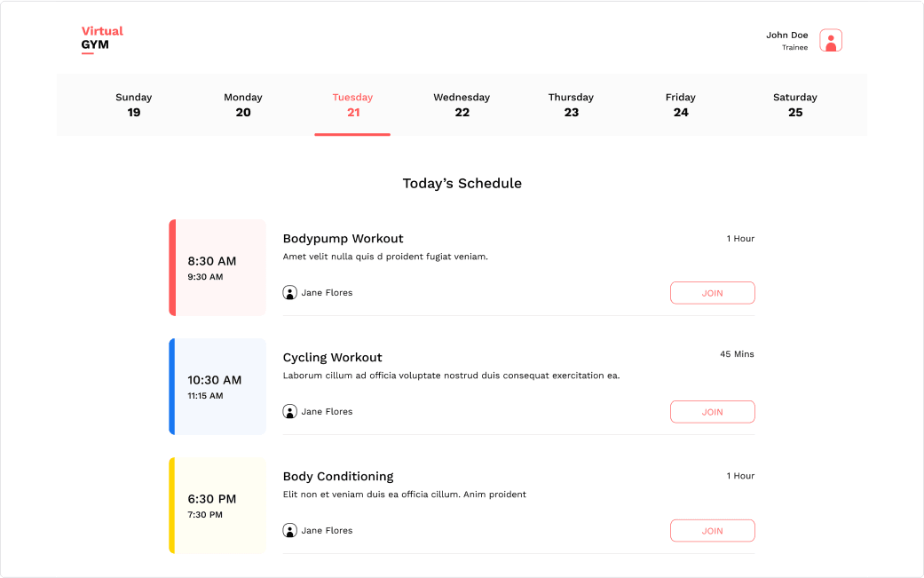Switch to Thursday 23 schedule
Viewport: 924px width, 578px height.
click(571, 105)
